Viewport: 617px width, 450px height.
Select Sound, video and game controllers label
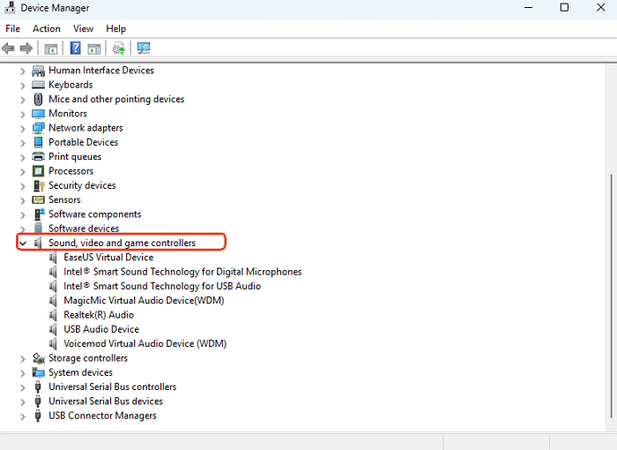click(x=122, y=243)
